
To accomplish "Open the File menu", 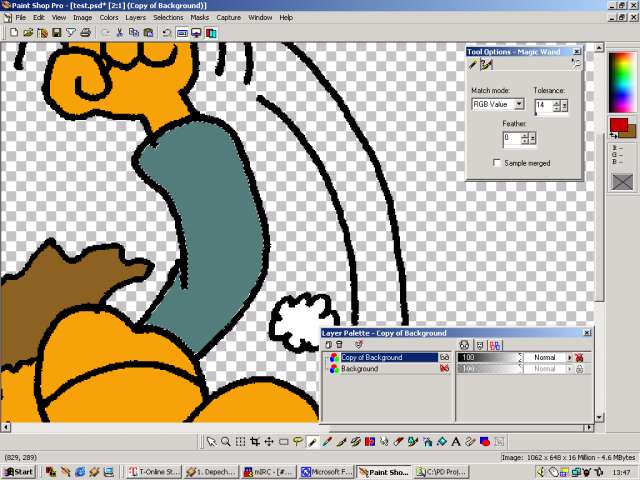I will [20, 18].
